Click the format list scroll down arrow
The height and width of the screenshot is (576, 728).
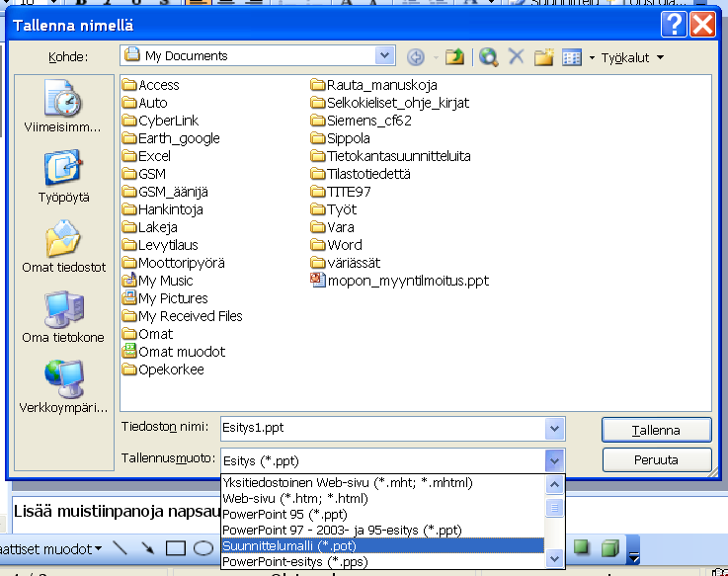(554, 559)
